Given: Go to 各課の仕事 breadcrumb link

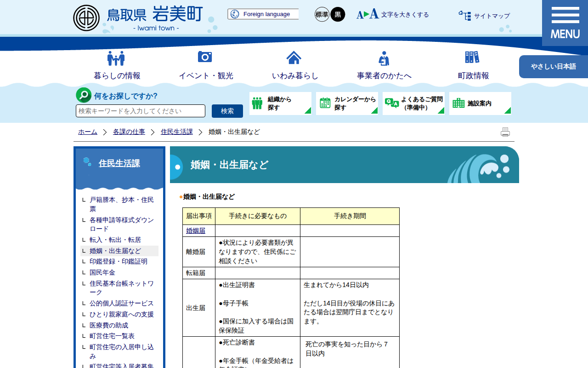Looking at the screenshot, I should tap(129, 132).
